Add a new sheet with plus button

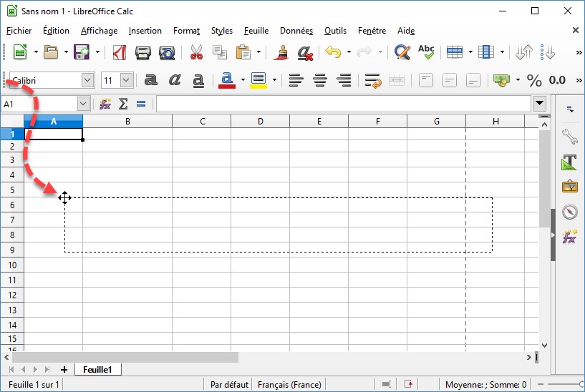click(64, 369)
